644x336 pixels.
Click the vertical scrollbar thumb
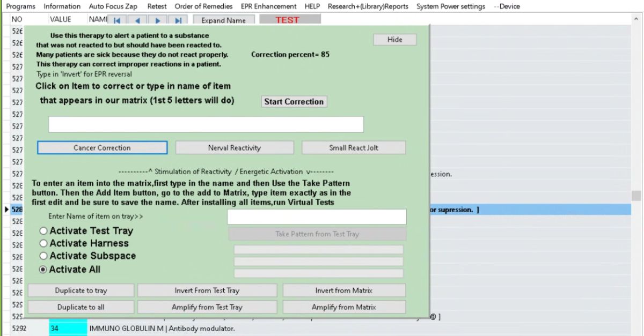pos(636,196)
